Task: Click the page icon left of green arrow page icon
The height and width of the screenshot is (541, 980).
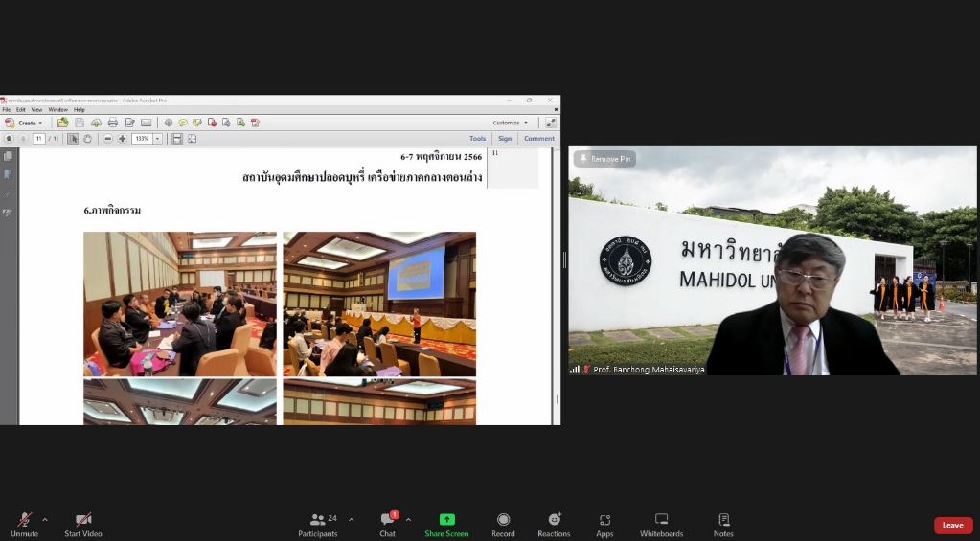Action: (x=226, y=123)
